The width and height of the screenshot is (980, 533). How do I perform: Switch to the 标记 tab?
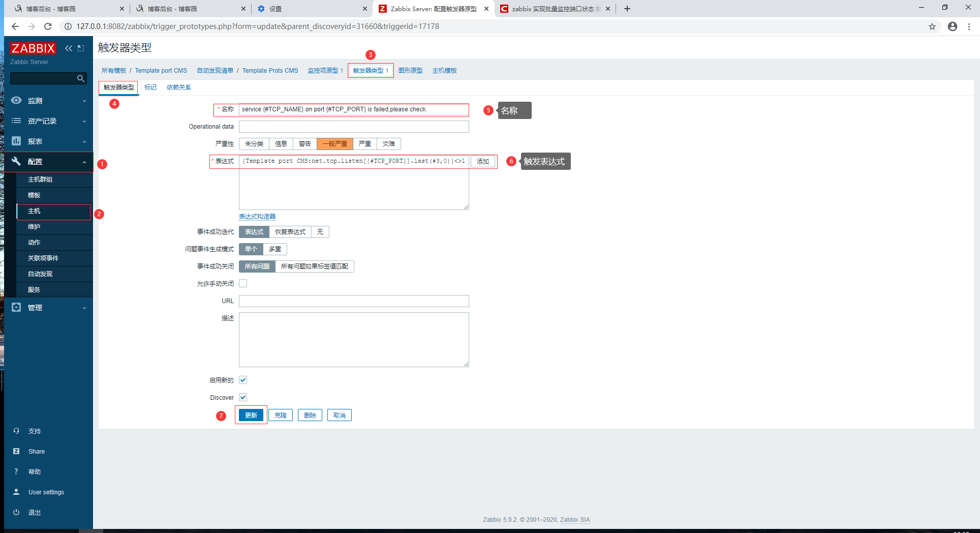click(150, 87)
